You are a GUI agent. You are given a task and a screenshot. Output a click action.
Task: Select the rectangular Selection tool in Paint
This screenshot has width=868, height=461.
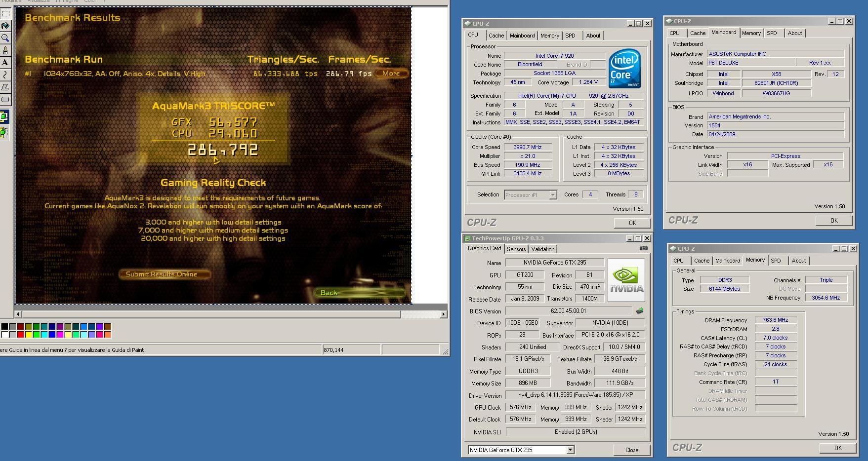[x=5, y=13]
